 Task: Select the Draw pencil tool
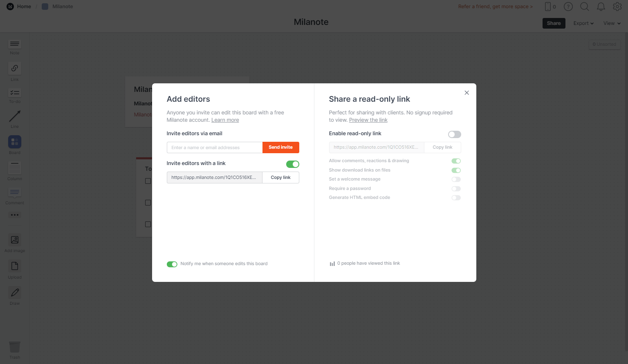(15, 293)
